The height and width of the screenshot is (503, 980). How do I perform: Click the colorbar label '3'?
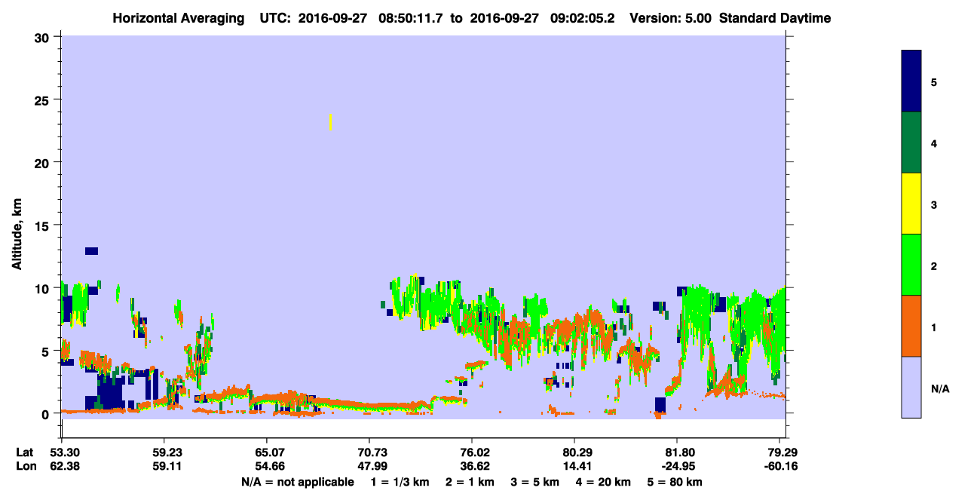934,204
